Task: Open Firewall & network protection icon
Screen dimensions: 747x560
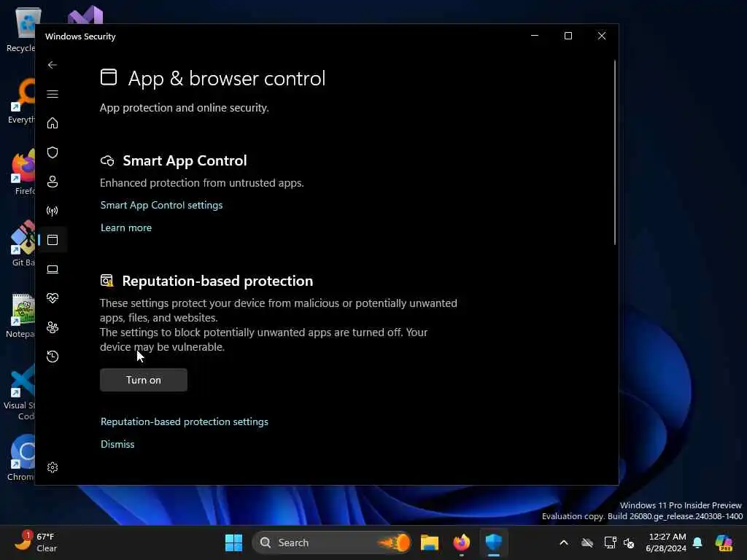Action: tap(53, 211)
